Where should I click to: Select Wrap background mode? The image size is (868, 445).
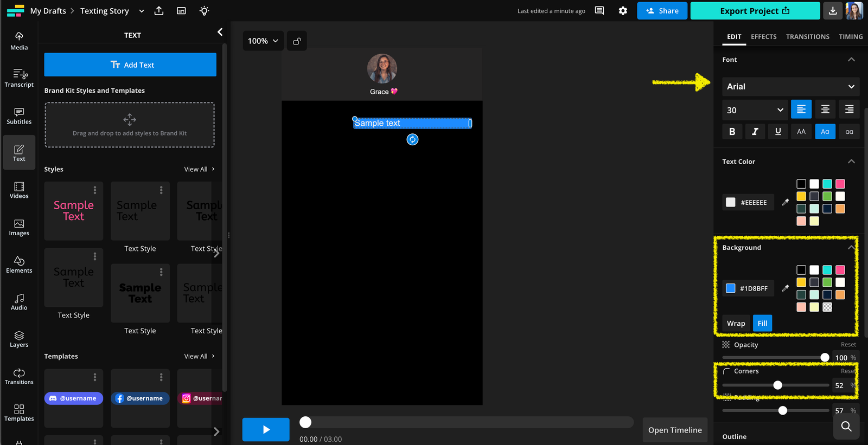(736, 324)
